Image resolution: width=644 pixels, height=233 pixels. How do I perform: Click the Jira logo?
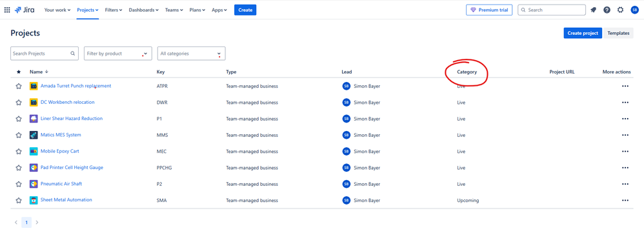(x=25, y=10)
